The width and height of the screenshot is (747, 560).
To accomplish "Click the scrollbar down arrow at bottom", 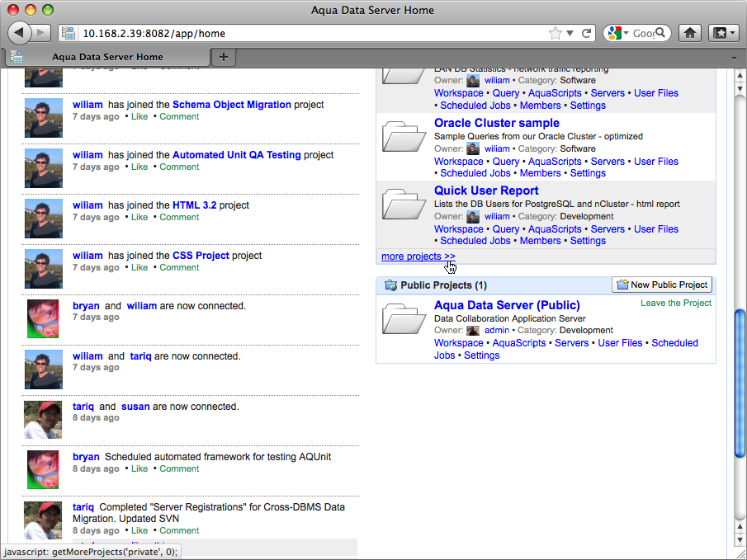I will point(740,539).
